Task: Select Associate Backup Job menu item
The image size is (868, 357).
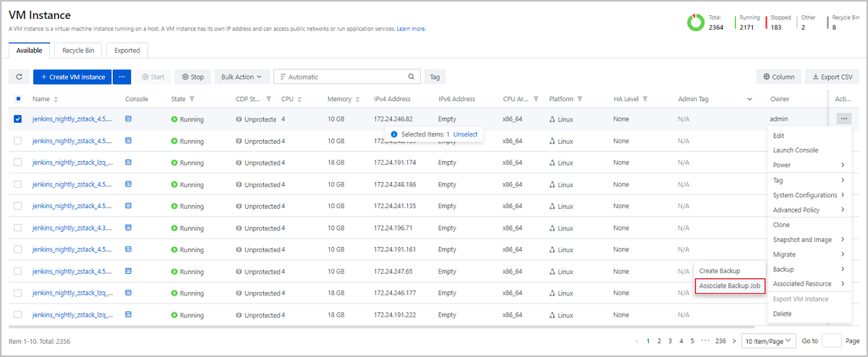Action: [x=729, y=286]
